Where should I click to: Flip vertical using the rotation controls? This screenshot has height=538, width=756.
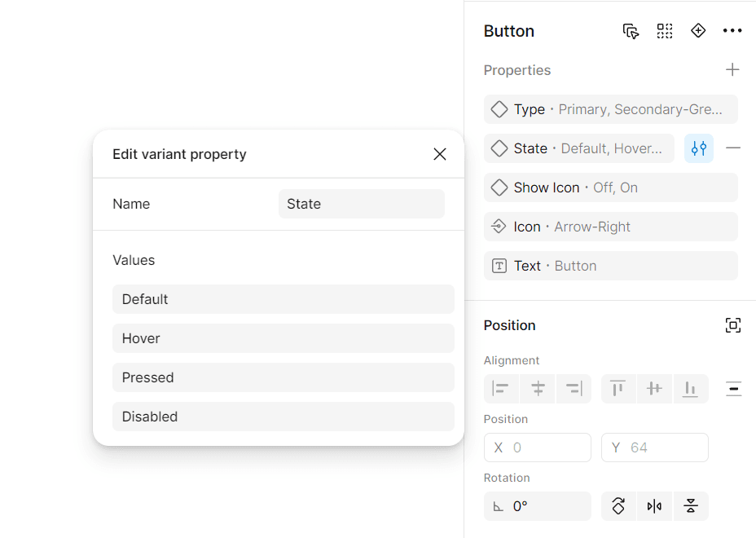coord(691,506)
